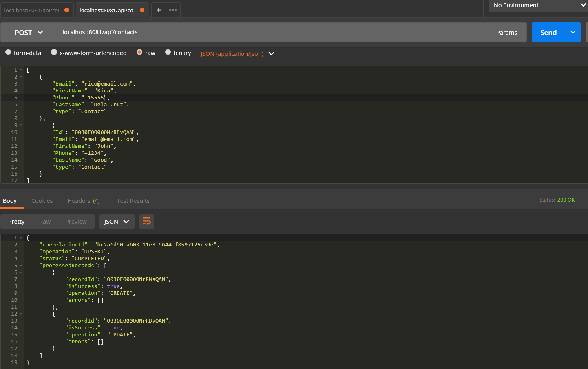Viewport: 588px width, 369px height.
Task: Open the tab options ellipsis menu
Action: click(173, 10)
